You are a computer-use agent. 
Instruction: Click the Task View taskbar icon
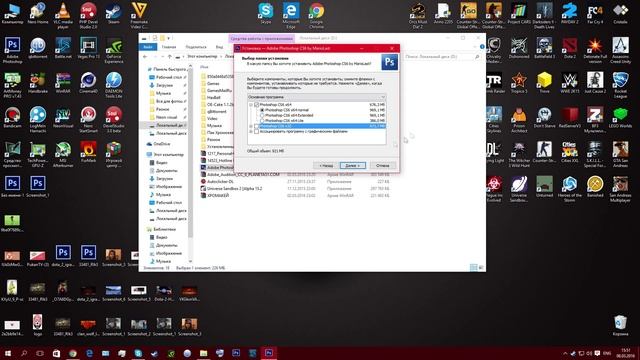pos(40,353)
